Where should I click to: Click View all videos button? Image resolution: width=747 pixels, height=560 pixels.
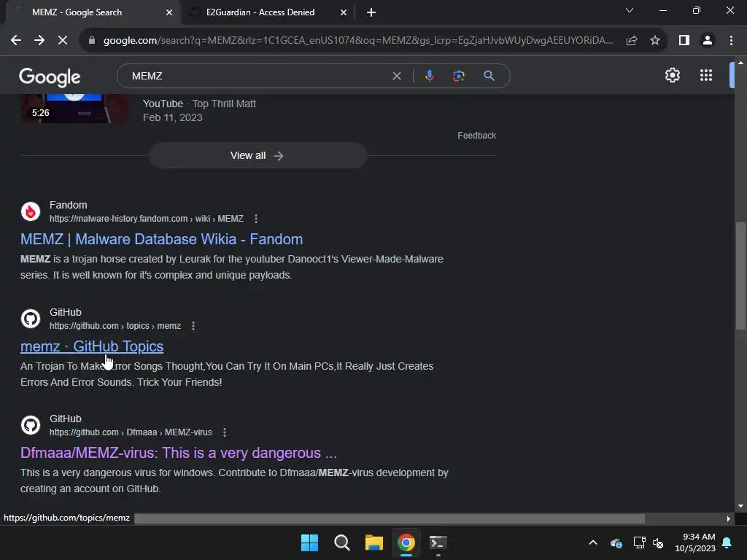point(258,156)
